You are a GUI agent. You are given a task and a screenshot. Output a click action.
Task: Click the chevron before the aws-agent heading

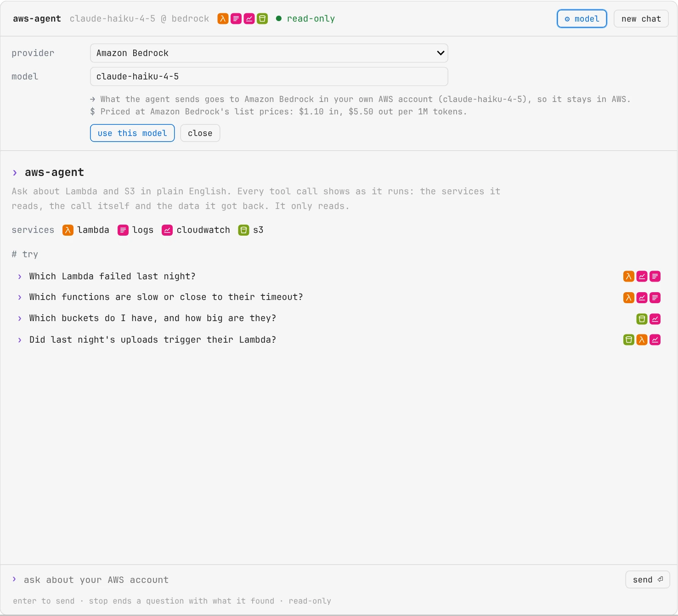(x=15, y=173)
